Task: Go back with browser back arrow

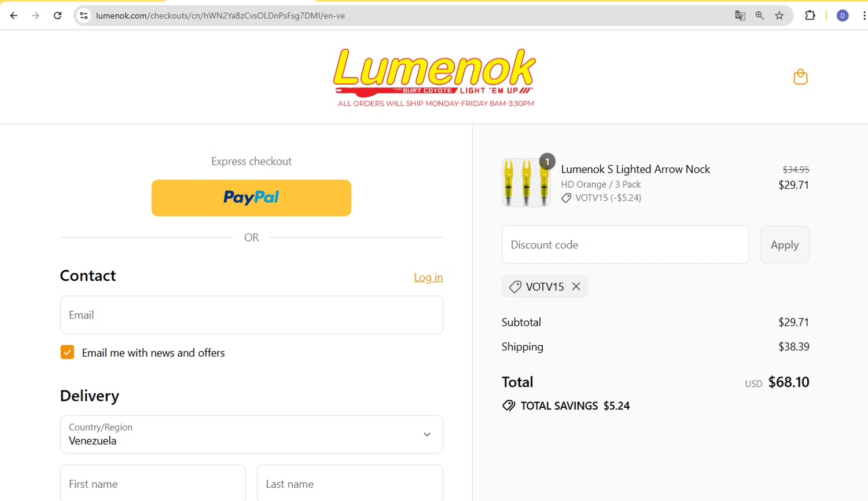Action: tap(14, 16)
